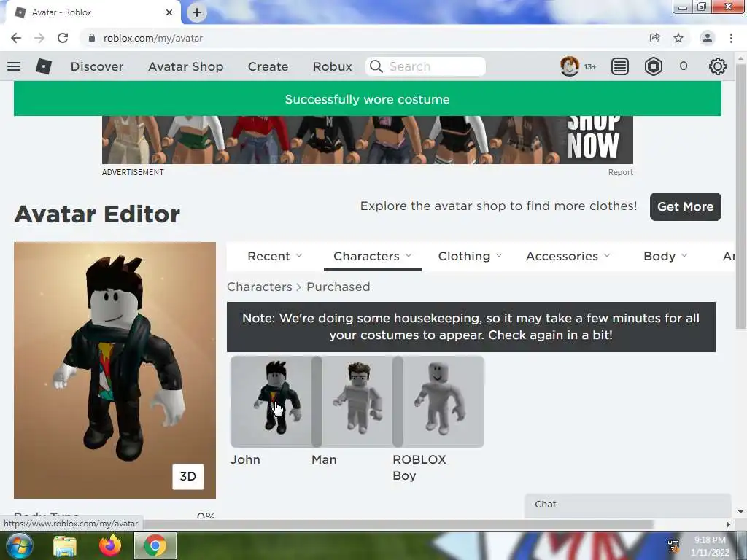Open the hamburger navigation menu
The height and width of the screenshot is (560, 747).
point(14,66)
